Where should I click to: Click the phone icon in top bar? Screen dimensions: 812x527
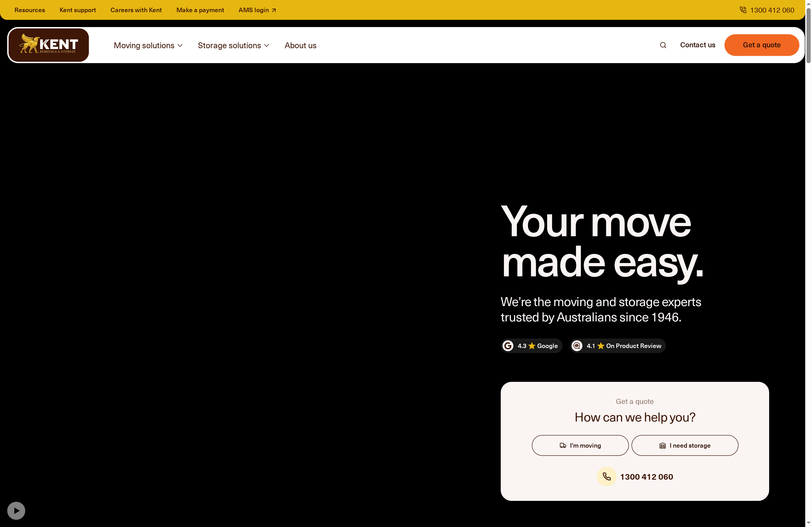click(x=743, y=10)
